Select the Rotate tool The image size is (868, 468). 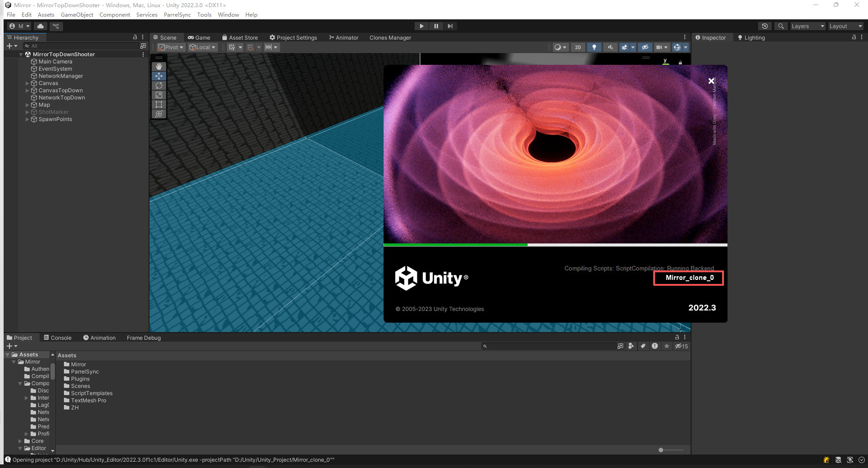click(x=159, y=85)
